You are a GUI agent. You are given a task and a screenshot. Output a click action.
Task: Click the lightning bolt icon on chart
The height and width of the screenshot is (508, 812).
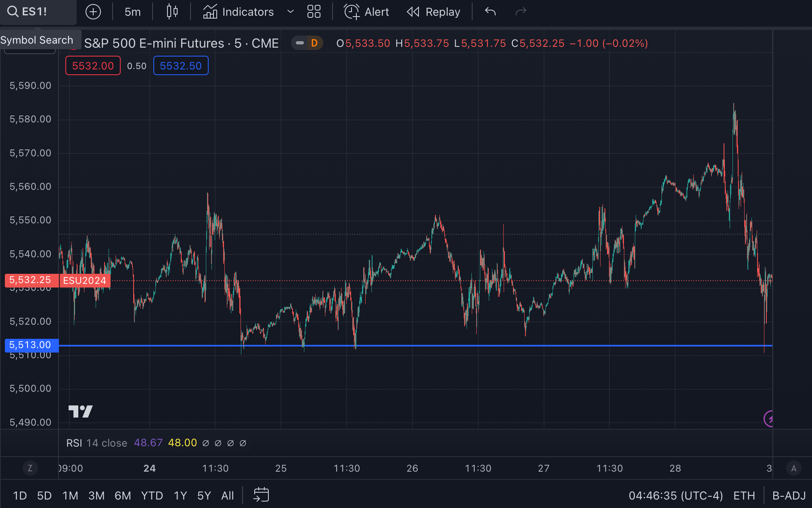tap(769, 419)
